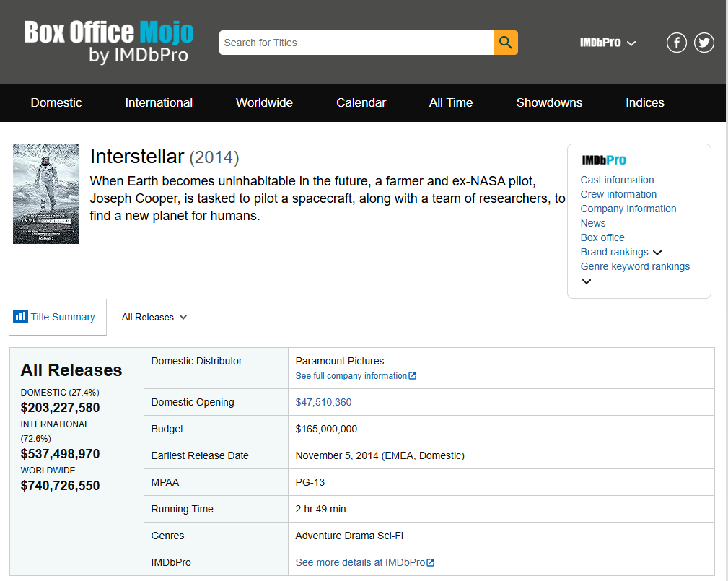Click the Cast information link
728x581 pixels.
617,180
